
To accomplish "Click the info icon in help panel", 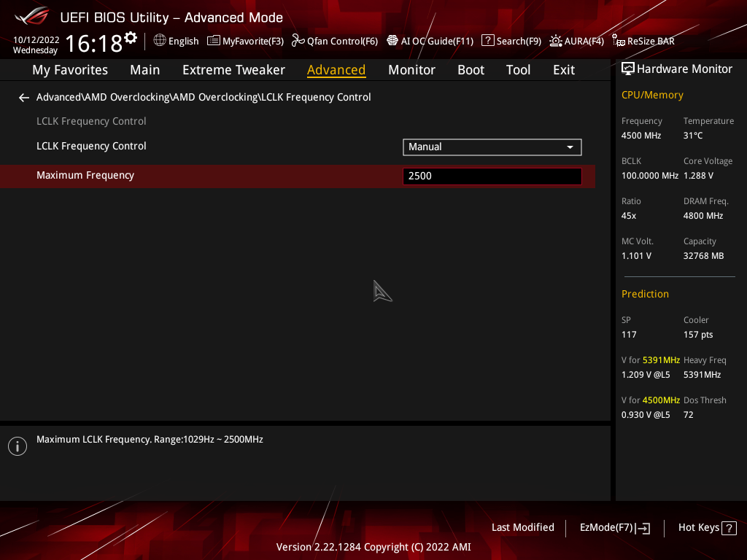I will coord(18,446).
